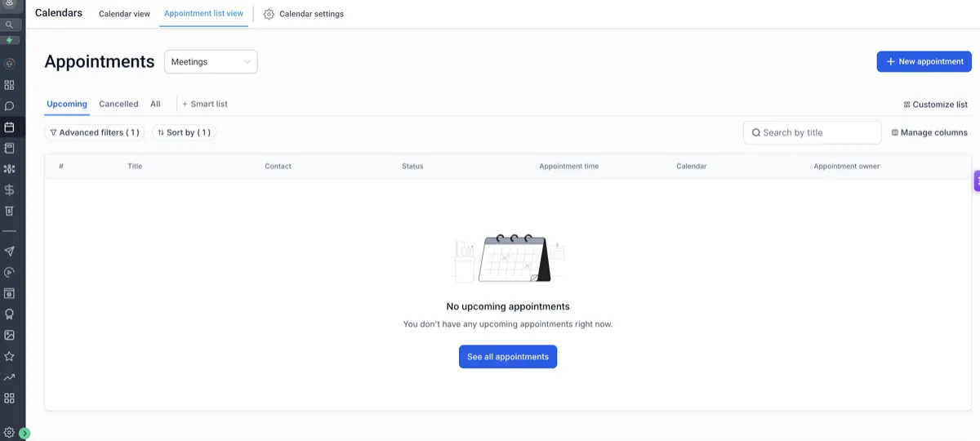Open the sidebar icon below the dollar sign

pos(10,211)
